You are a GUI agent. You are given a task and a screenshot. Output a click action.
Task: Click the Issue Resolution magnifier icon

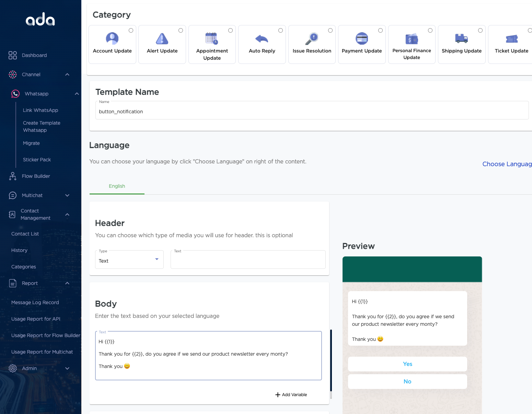(312, 38)
